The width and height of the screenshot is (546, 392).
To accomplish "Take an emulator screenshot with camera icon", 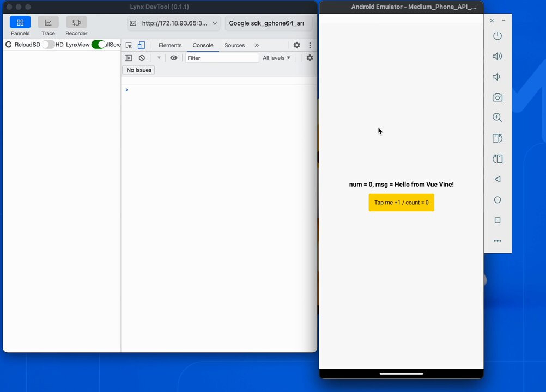I will [x=498, y=97].
